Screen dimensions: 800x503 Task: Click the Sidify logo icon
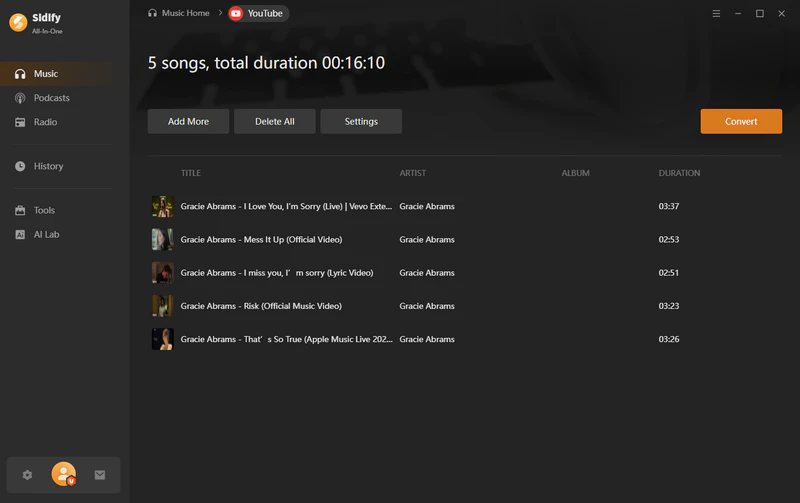coord(17,21)
